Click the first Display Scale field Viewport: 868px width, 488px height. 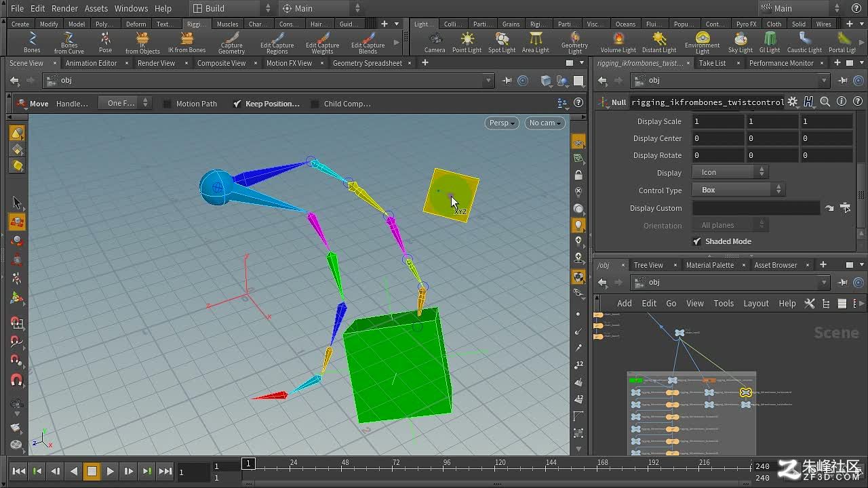[x=717, y=121]
